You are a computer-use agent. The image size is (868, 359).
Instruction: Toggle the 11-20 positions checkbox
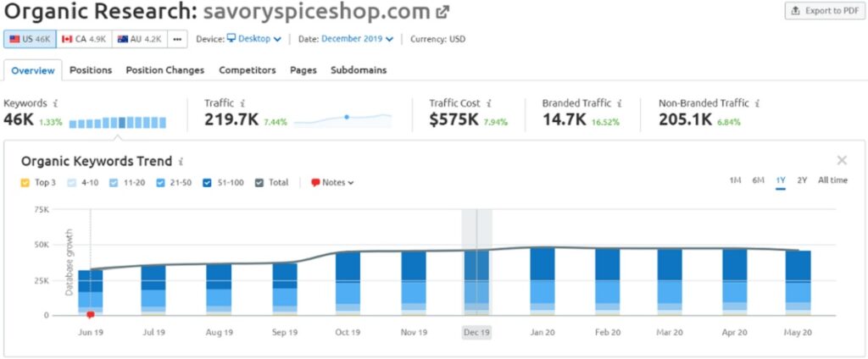(x=113, y=183)
